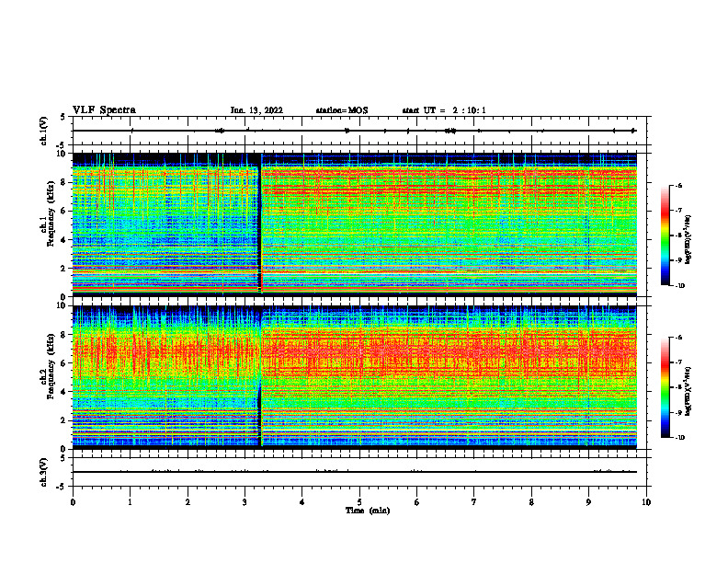
Task: Click time axis tick label "2"
Action: tap(188, 502)
